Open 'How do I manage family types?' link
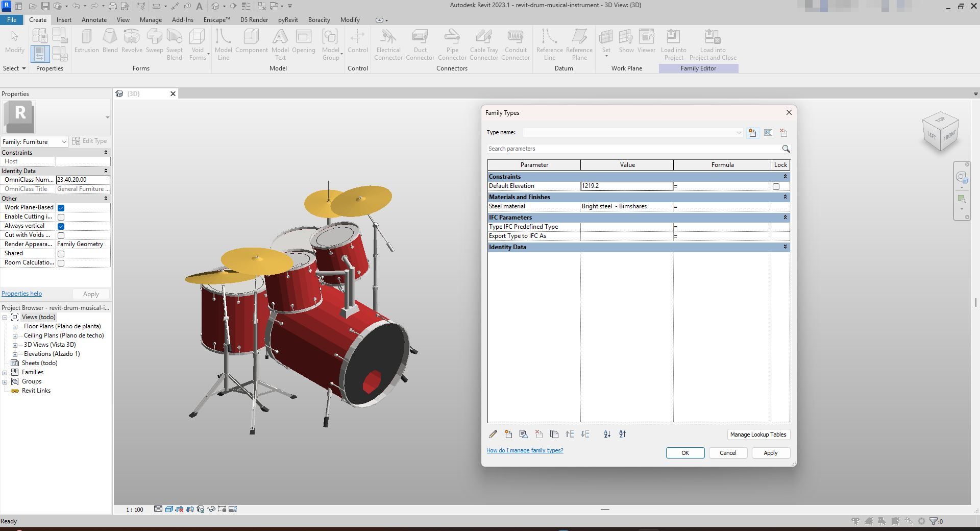The height and width of the screenshot is (531, 980). tap(525, 450)
